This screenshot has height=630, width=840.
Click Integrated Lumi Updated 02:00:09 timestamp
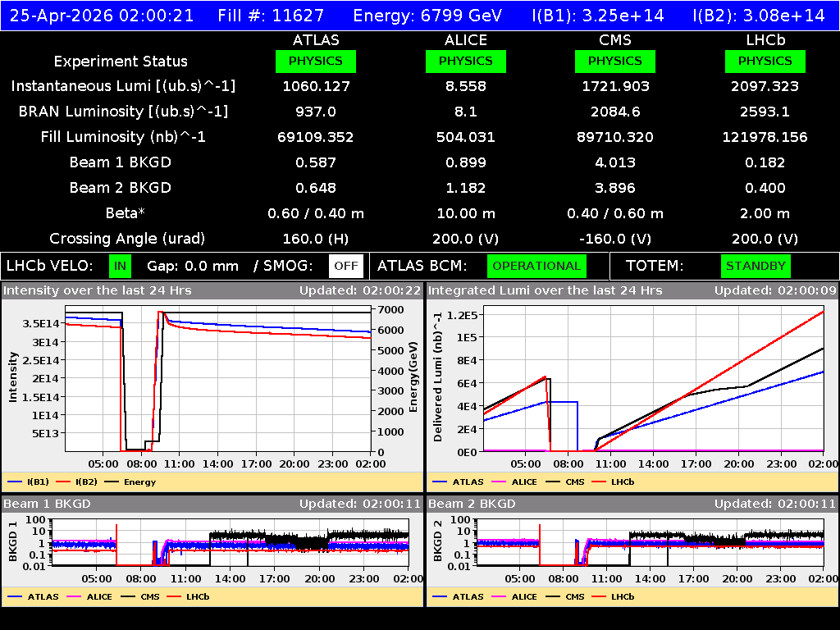(775, 290)
